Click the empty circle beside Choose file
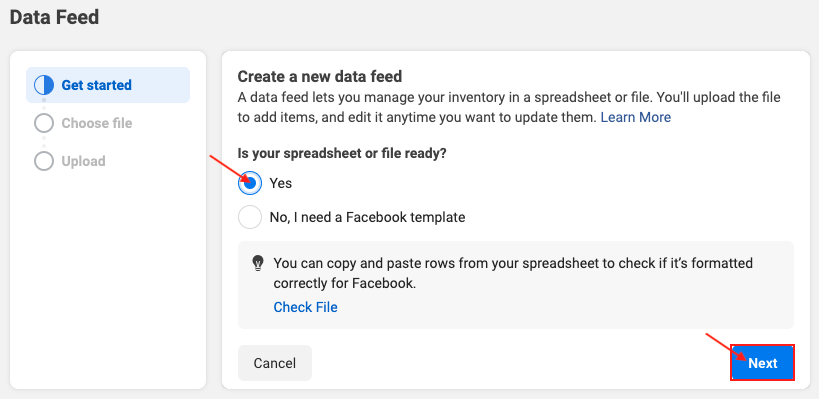The image size is (819, 399). pos(44,123)
